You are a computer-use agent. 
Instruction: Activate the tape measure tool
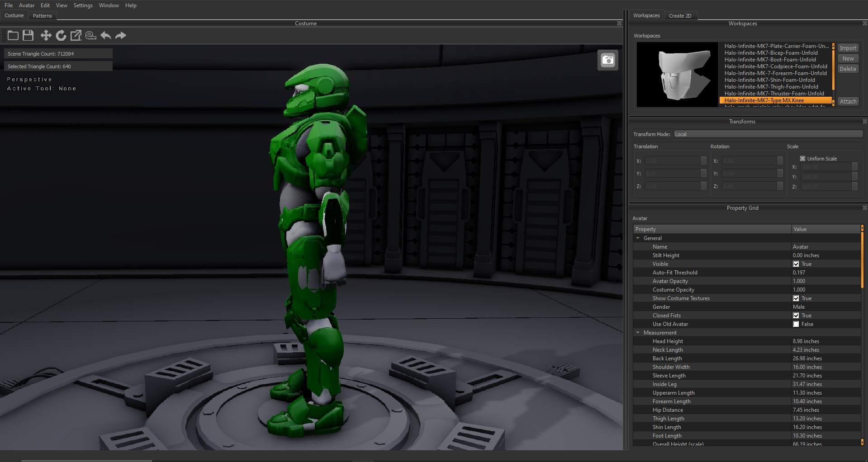[x=91, y=35]
